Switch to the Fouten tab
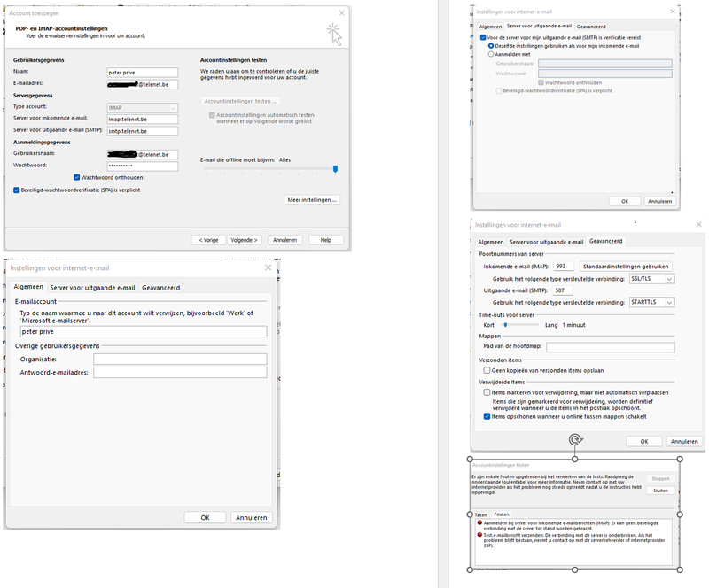This screenshot has height=588, width=709. pos(502,514)
